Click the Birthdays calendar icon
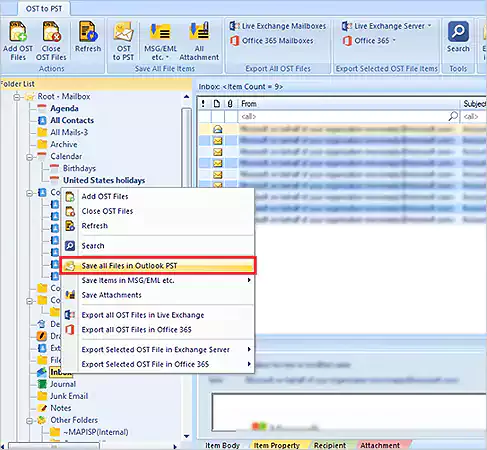The image size is (487, 450). 54,168
